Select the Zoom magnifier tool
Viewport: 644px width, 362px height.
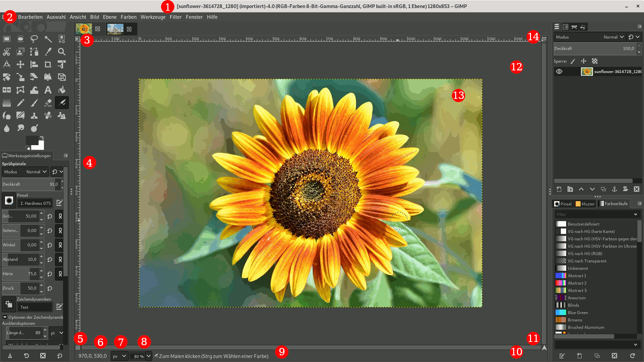coord(62,52)
